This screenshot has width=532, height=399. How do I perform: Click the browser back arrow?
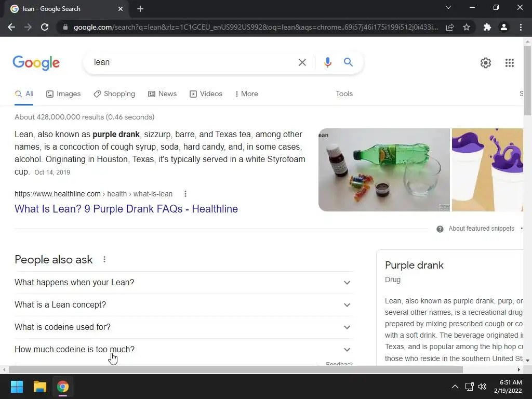(x=11, y=27)
